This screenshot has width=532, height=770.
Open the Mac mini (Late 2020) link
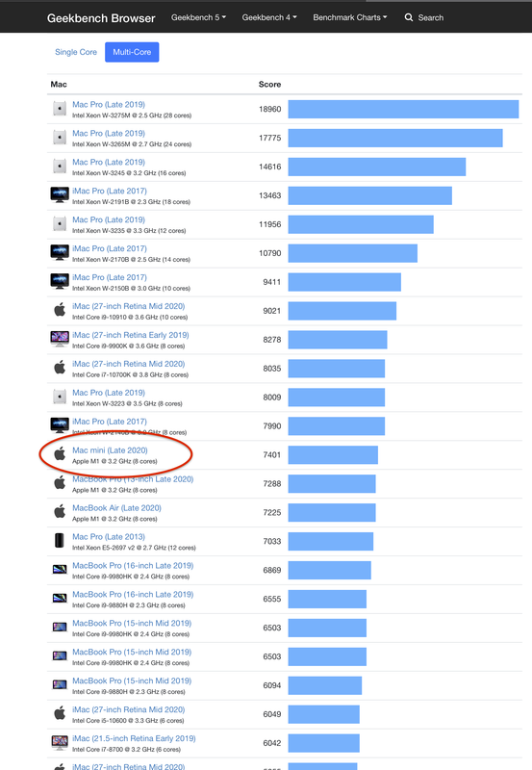coord(110,450)
